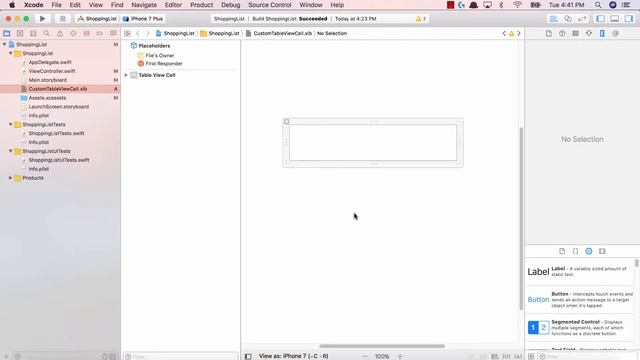Viewport: 640px width, 360px height.
Task: Toggle the Utilities panel visibility
Action: click(629, 19)
